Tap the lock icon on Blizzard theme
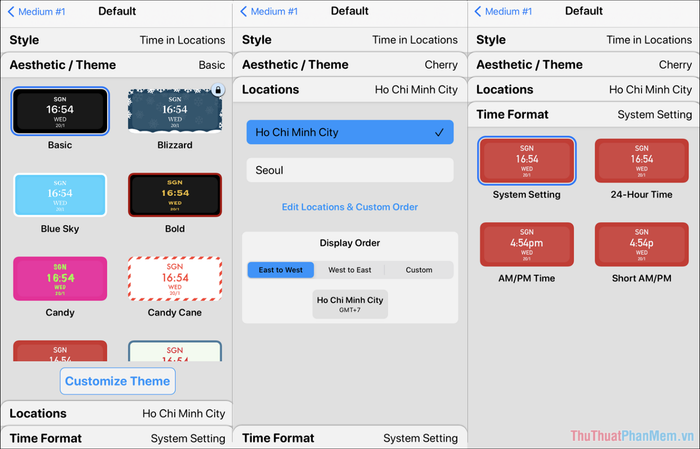The height and width of the screenshot is (449, 700). [x=218, y=90]
